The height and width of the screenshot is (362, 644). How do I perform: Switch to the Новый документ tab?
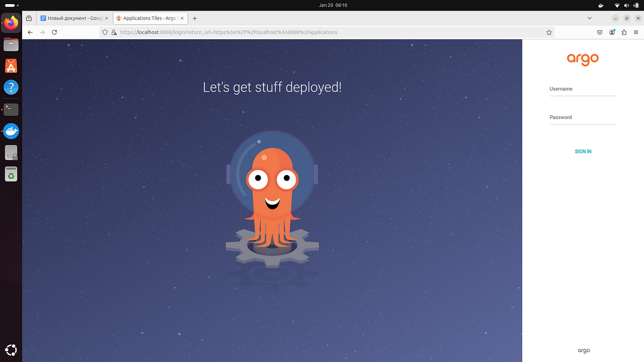tap(74, 18)
